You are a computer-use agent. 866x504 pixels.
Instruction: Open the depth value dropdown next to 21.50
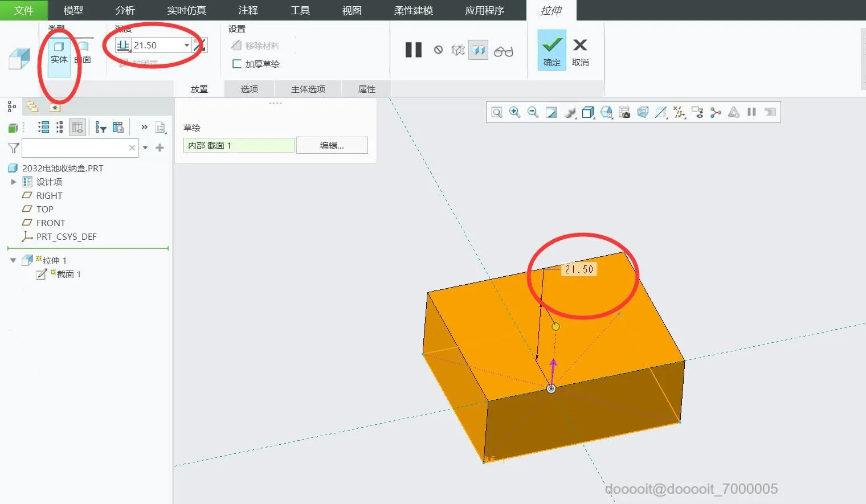(186, 45)
